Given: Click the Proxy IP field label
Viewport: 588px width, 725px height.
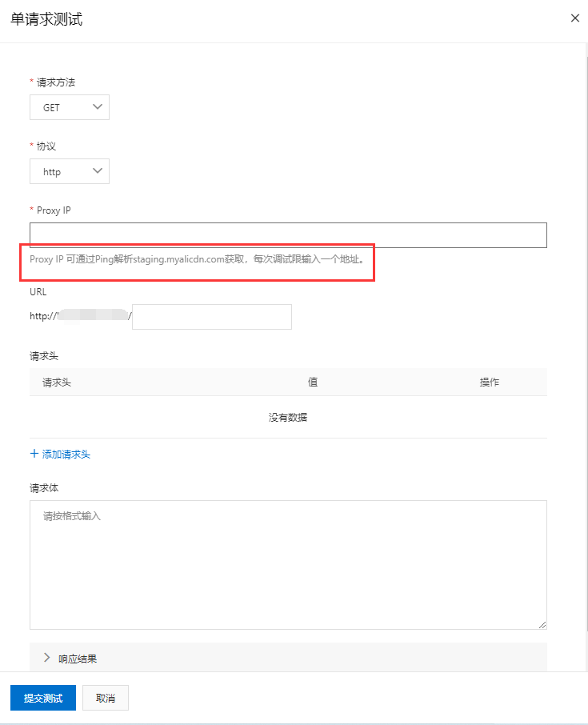Looking at the screenshot, I should 55,210.
